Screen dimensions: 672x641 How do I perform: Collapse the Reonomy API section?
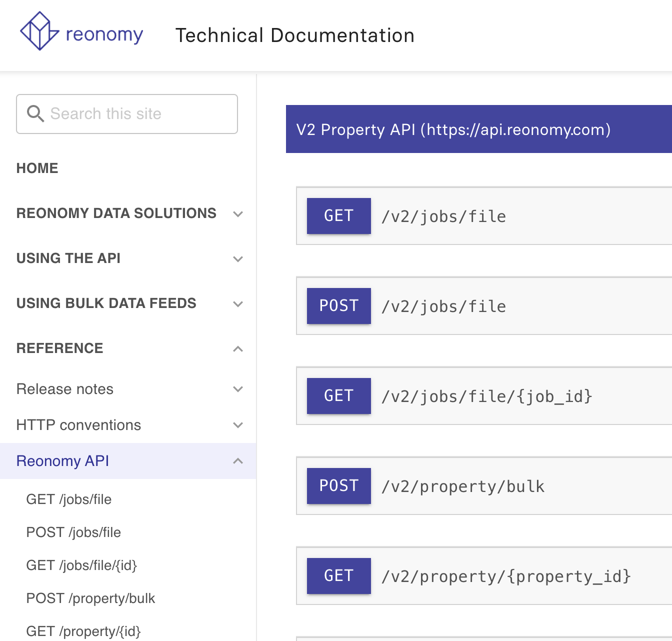[238, 460]
